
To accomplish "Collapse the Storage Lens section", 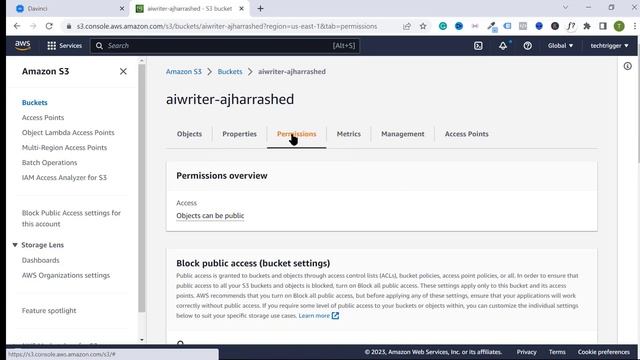I will pos(15,245).
